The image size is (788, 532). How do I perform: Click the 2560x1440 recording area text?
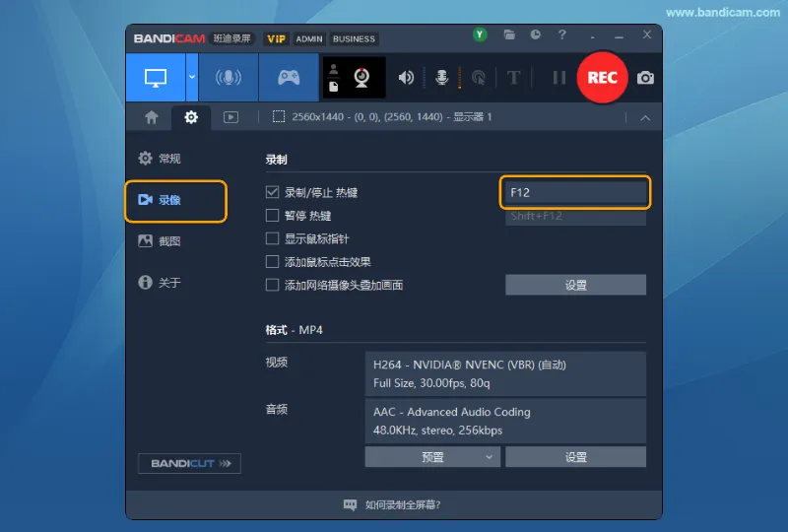[x=392, y=116]
